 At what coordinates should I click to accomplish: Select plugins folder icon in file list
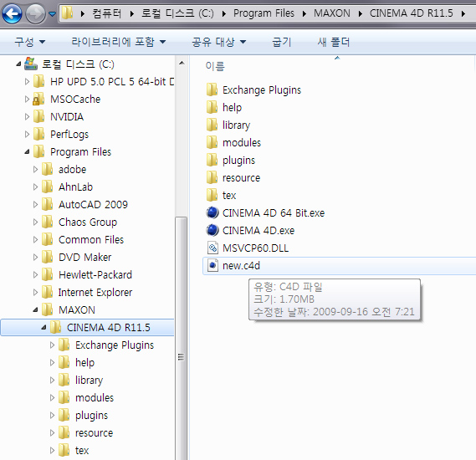pos(212,161)
